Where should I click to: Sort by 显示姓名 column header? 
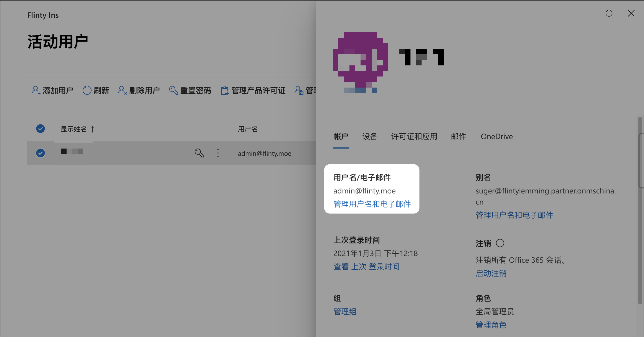[74, 129]
